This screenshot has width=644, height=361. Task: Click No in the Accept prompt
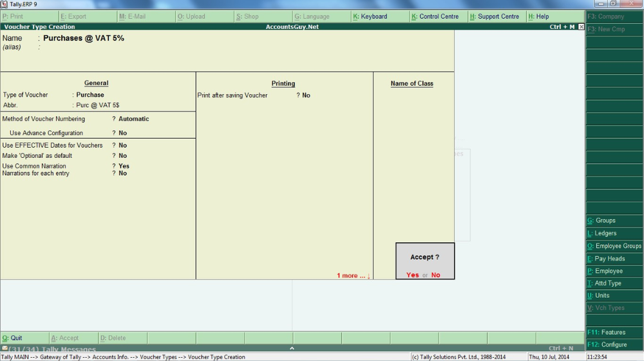pyautogui.click(x=436, y=275)
